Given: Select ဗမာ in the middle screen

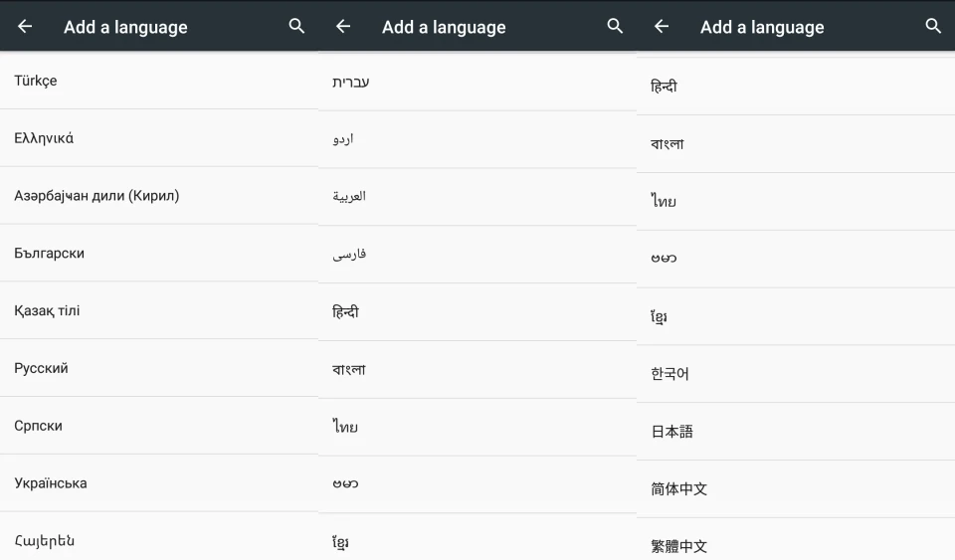Looking at the screenshot, I should point(477,484).
